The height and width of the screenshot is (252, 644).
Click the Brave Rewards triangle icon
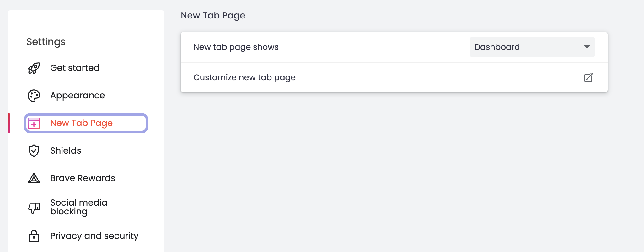pos(34,178)
